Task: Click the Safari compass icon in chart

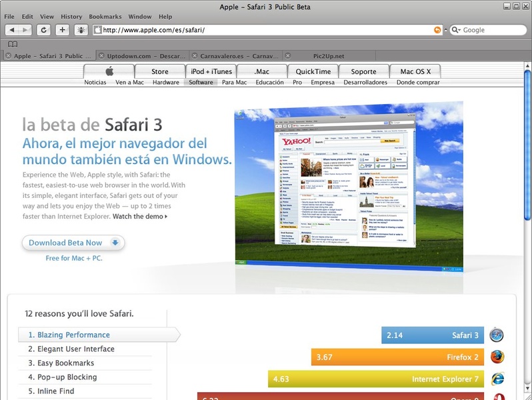Action: (x=496, y=335)
